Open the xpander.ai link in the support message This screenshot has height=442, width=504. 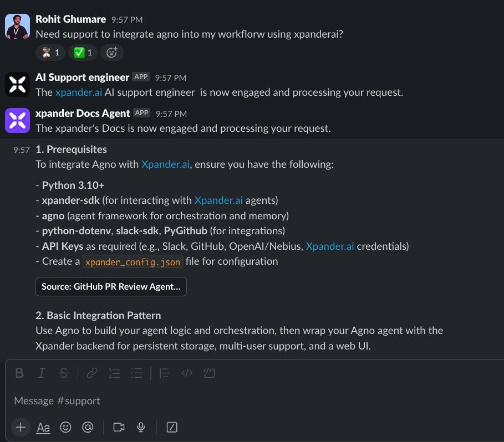coord(78,92)
